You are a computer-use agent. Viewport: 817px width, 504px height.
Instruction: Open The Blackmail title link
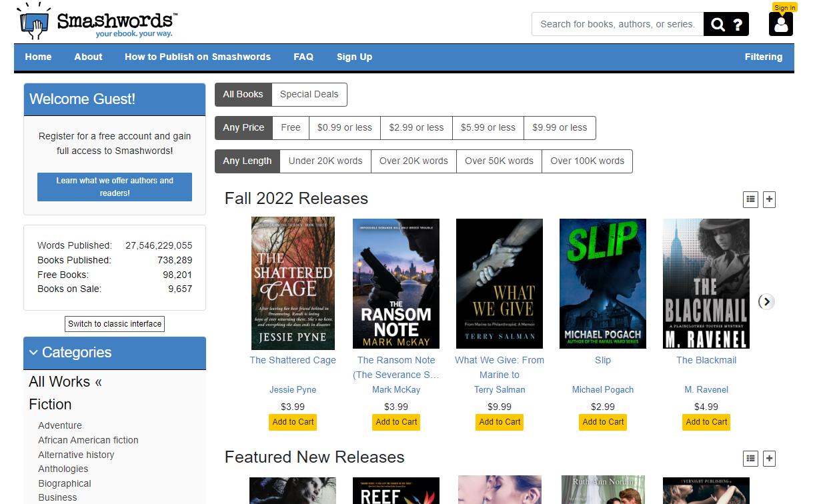pos(706,361)
